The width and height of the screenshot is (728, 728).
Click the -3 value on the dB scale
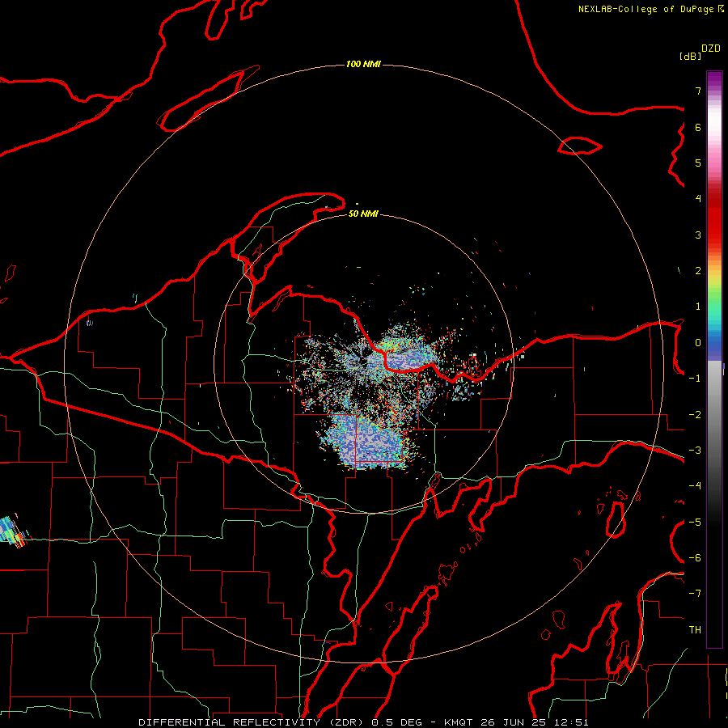(695, 451)
